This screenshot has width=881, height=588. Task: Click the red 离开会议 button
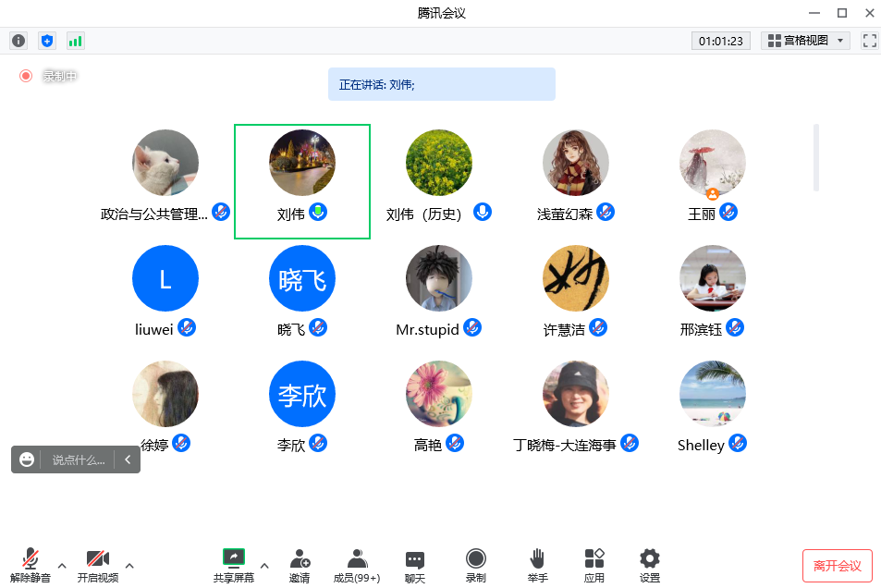[837, 566]
